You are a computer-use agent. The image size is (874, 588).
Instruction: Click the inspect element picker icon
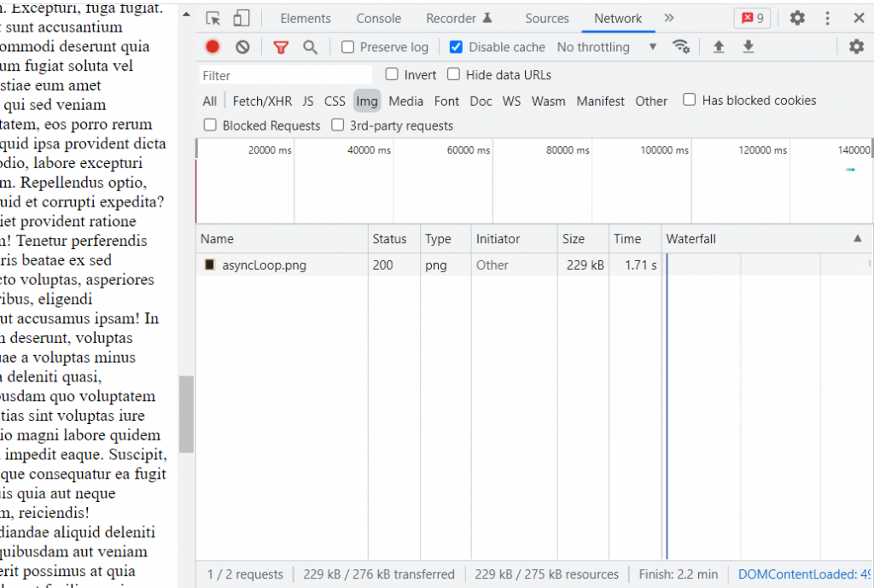(213, 18)
